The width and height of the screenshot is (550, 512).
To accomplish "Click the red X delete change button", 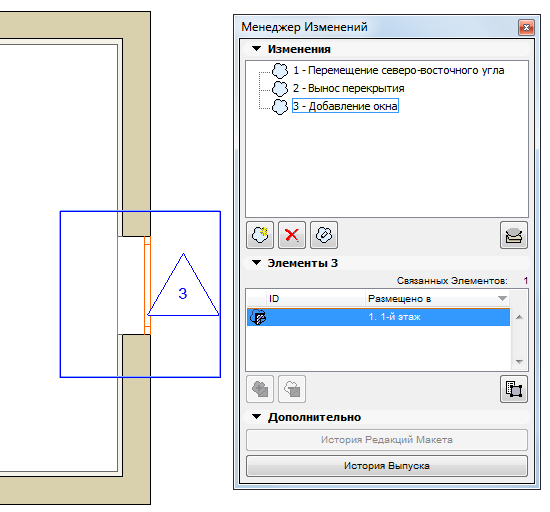I will click(292, 235).
